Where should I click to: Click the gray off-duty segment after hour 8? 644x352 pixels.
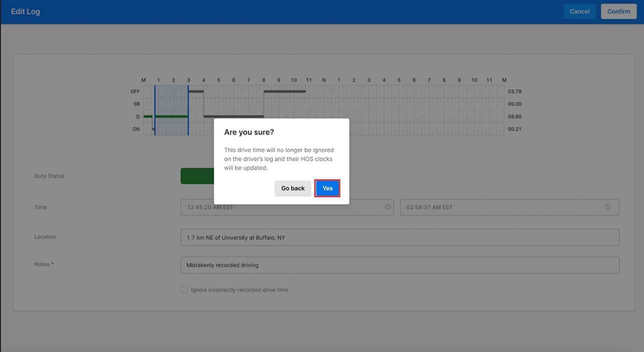(x=285, y=92)
